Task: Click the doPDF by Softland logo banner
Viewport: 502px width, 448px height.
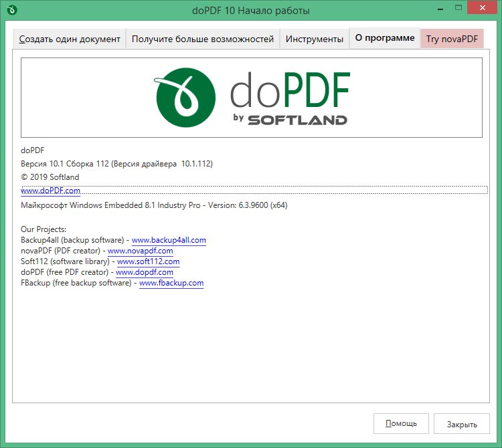Action: 252,98
